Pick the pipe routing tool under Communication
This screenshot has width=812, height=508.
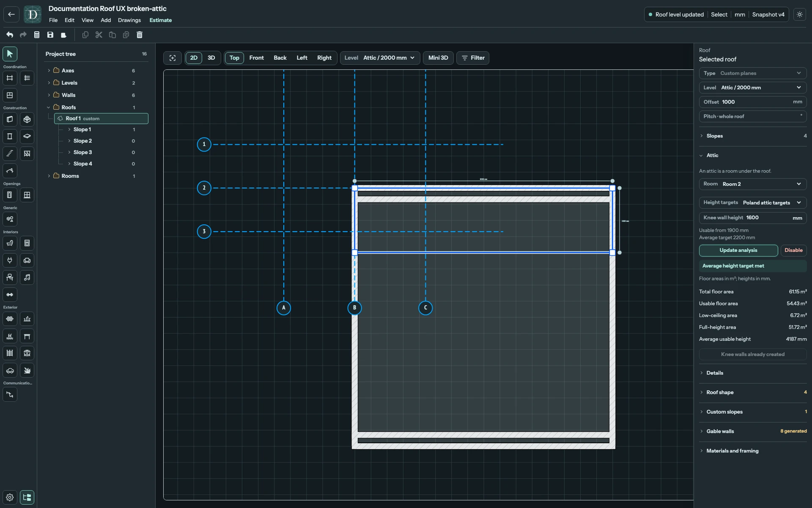pos(10,395)
